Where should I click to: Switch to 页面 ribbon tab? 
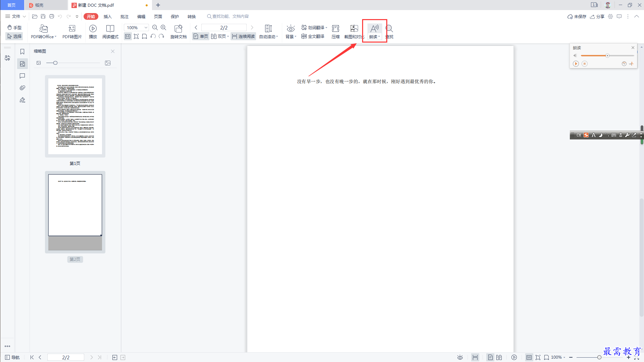158,16
